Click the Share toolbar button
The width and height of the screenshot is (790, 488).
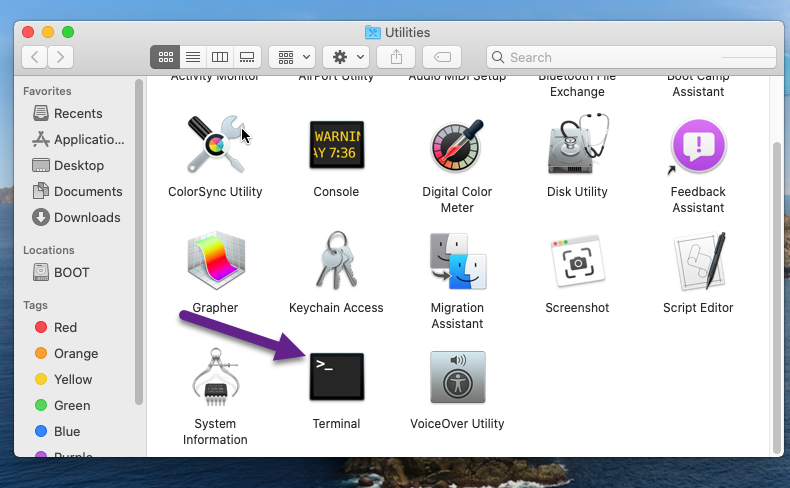click(x=397, y=57)
